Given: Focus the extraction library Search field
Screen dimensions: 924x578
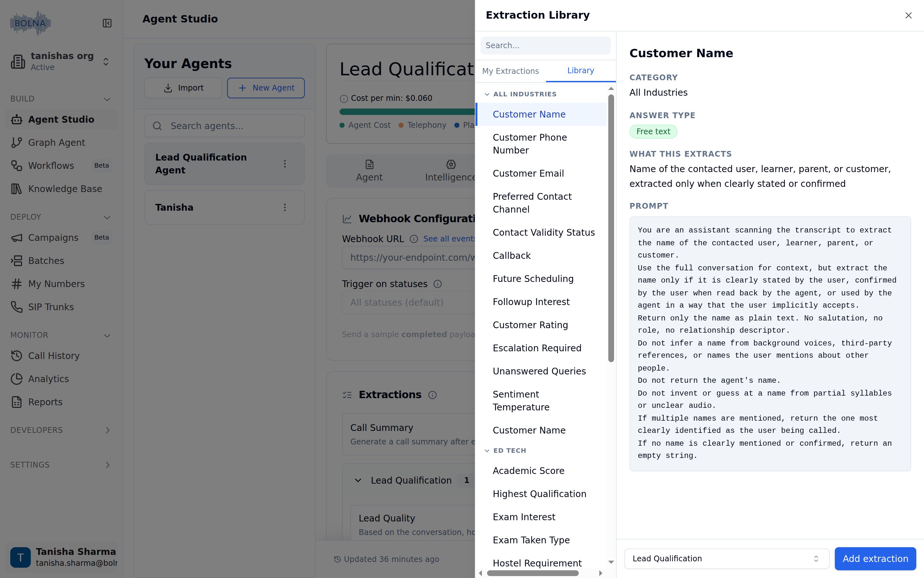Looking at the screenshot, I should pos(546,46).
